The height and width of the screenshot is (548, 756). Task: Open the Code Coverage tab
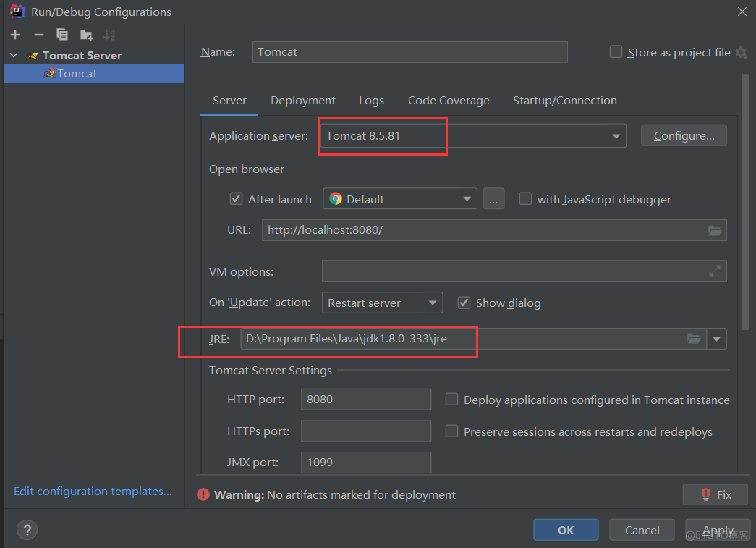tap(449, 101)
